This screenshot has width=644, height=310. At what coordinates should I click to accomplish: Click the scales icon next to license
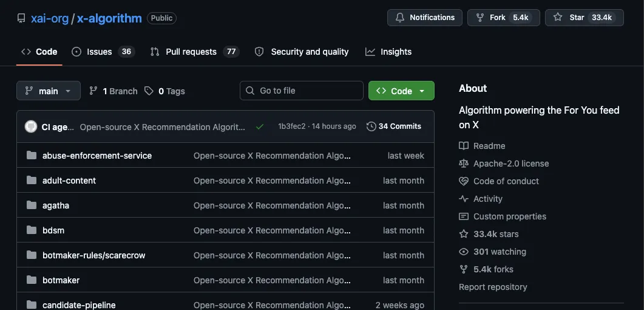pos(464,164)
